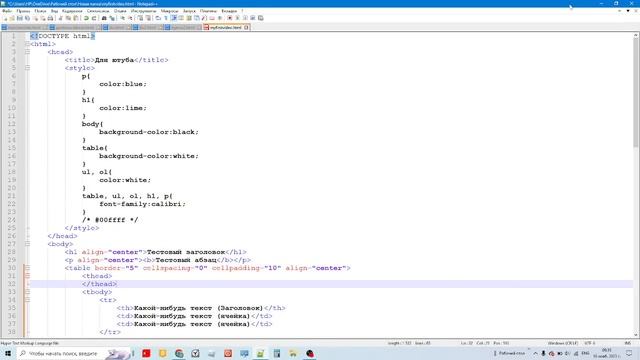640x360 pixels.
Task: Open the Кодировки menu
Action: tap(72, 11)
